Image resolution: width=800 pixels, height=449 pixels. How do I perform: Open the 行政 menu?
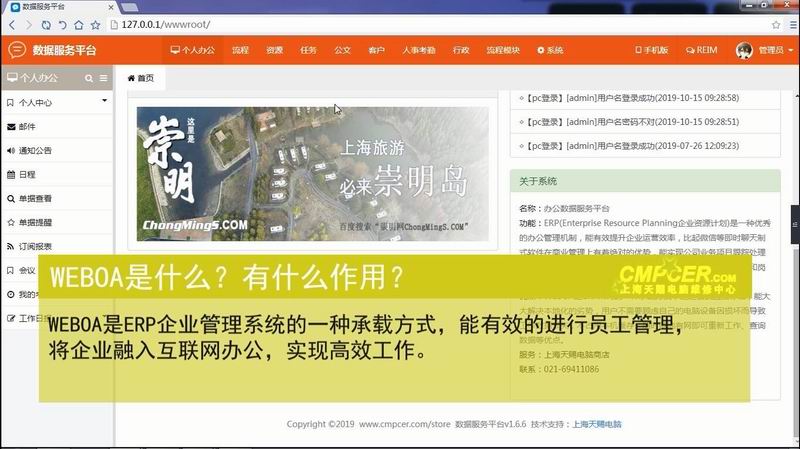click(x=461, y=50)
